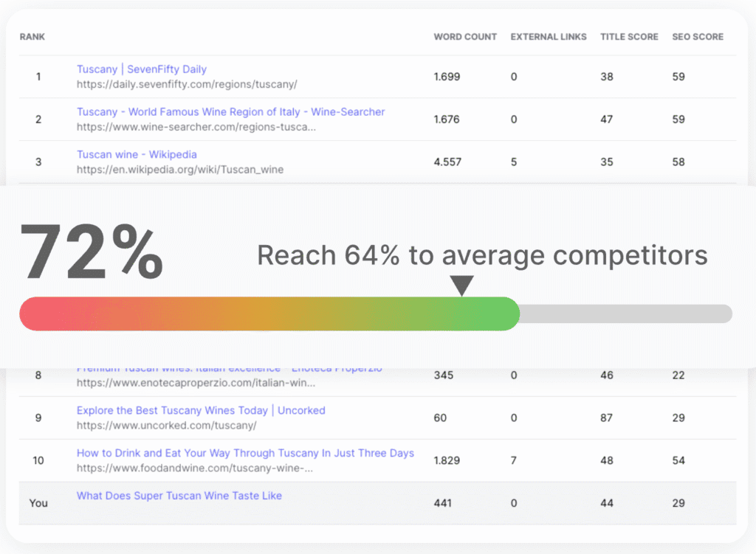Open the Wine-Searcher Tuscany region link
Image resolution: width=756 pixels, height=554 pixels.
(230, 112)
